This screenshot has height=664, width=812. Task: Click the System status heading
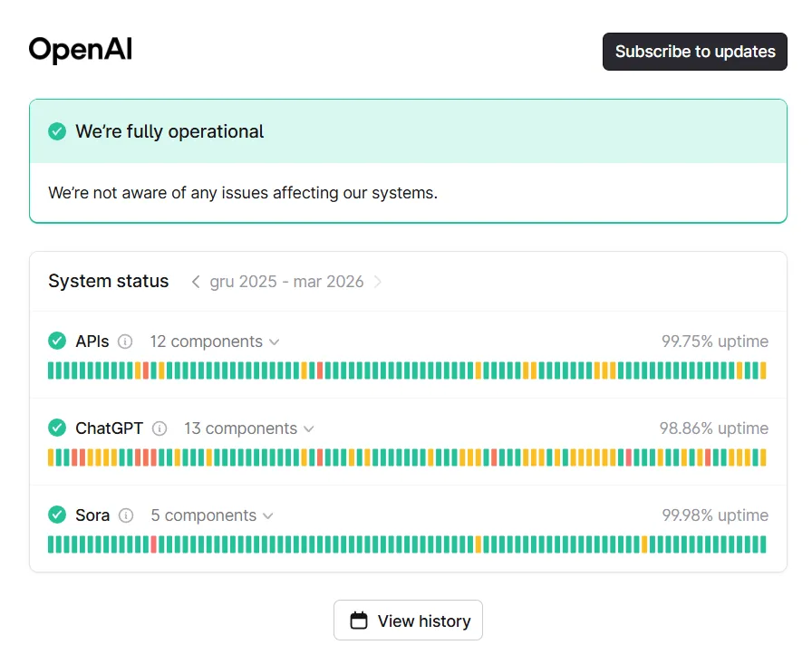click(x=108, y=281)
